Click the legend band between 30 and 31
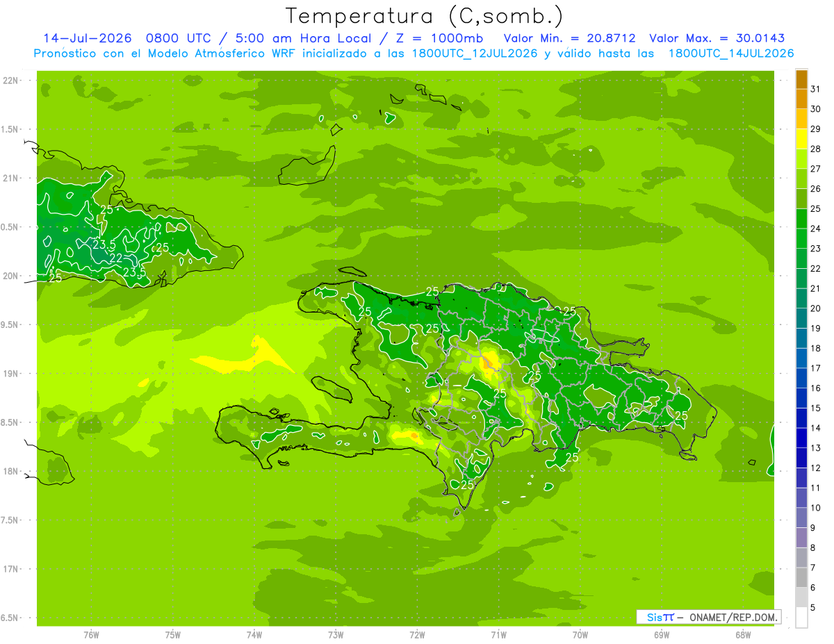834x644 pixels. click(801, 99)
